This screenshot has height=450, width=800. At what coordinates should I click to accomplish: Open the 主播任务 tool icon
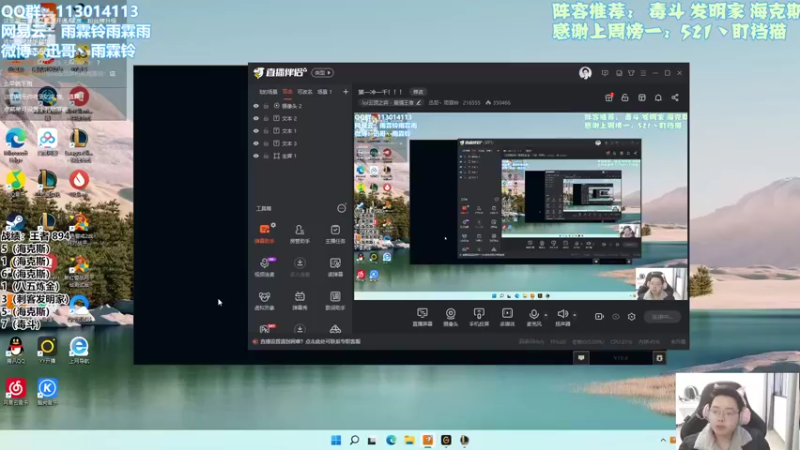tap(335, 233)
